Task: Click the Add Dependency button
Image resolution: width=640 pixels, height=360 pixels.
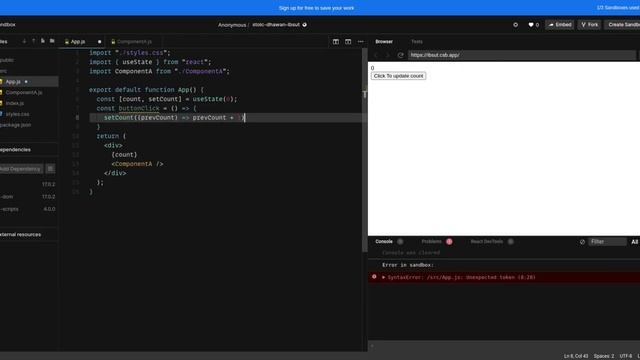Action: 20,169
